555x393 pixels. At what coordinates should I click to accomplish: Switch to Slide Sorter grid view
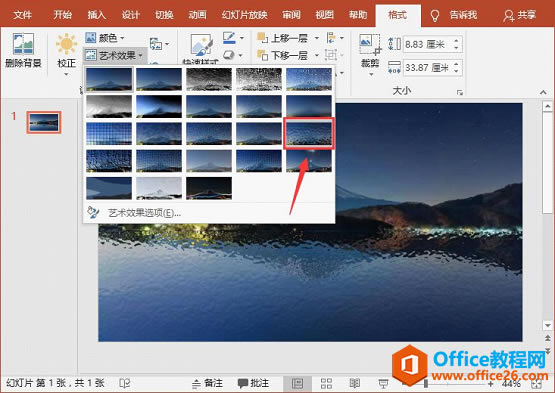(x=326, y=383)
